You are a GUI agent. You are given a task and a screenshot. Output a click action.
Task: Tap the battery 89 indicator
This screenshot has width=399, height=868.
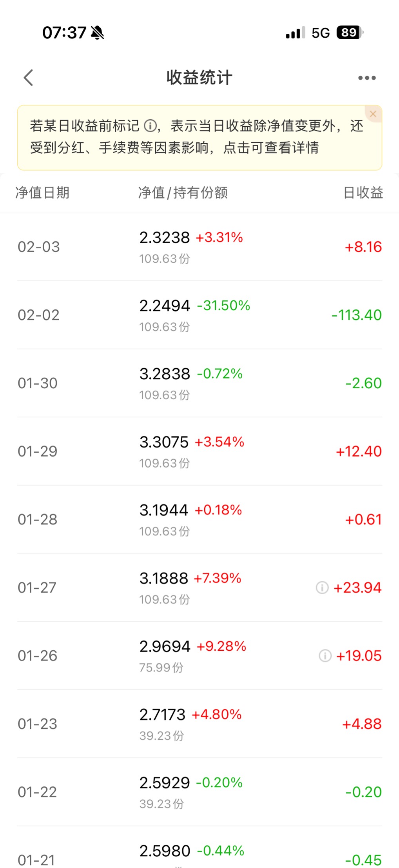[350, 33]
